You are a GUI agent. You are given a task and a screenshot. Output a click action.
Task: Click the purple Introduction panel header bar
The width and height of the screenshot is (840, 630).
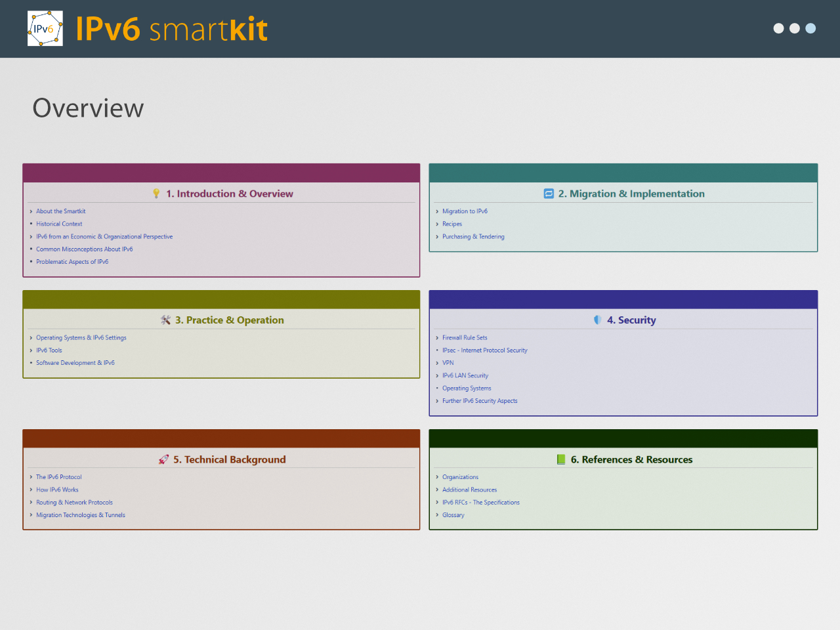(221, 173)
